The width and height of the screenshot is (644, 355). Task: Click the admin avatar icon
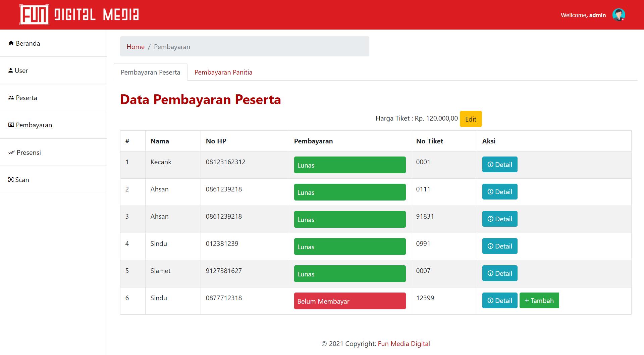click(x=619, y=15)
